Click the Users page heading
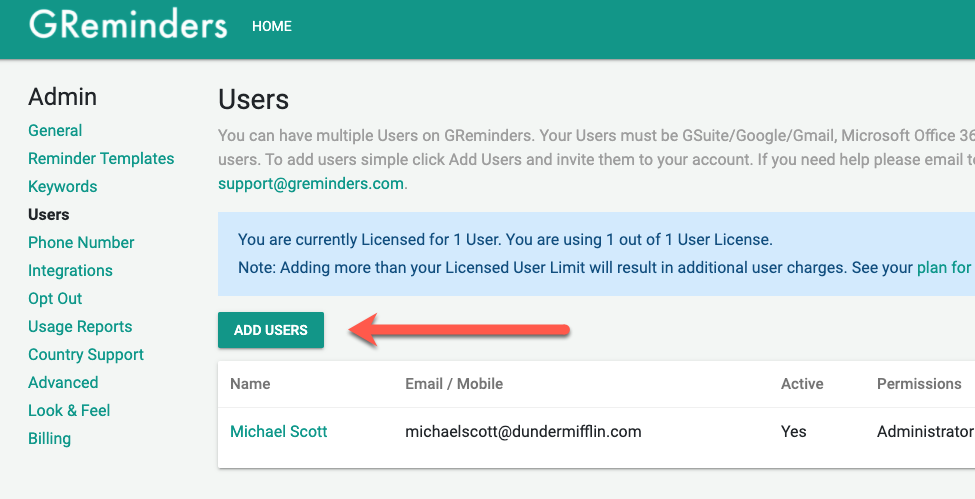 click(254, 100)
